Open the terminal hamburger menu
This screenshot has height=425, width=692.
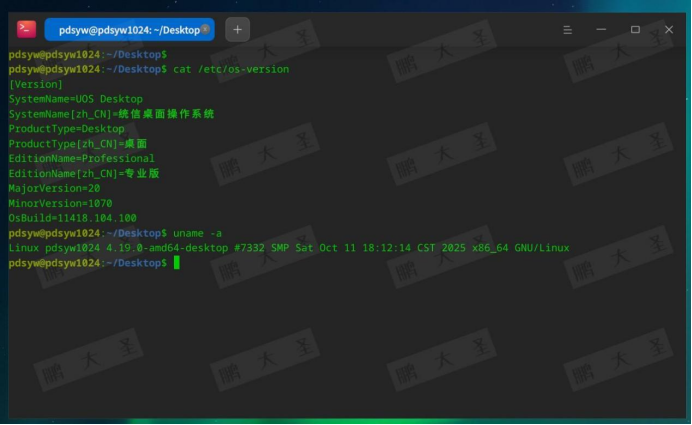tap(568, 30)
